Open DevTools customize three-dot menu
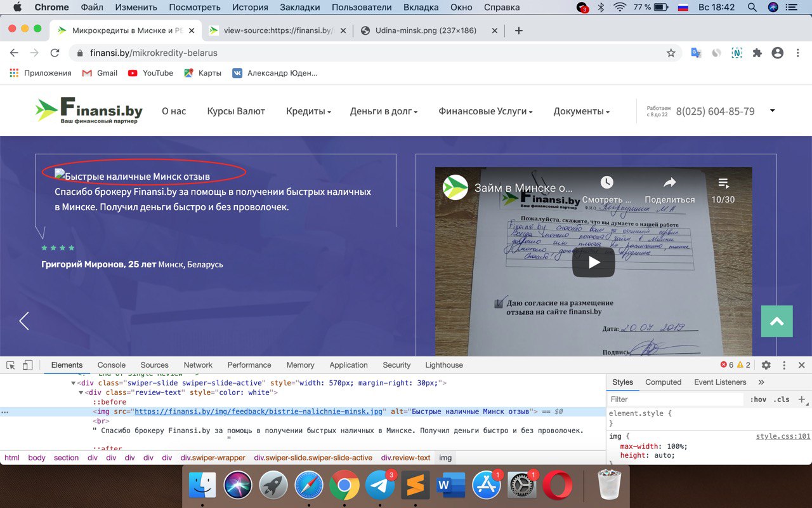 coord(784,365)
